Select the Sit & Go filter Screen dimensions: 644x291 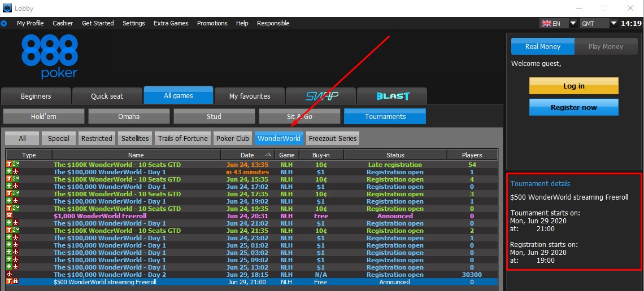coord(299,116)
